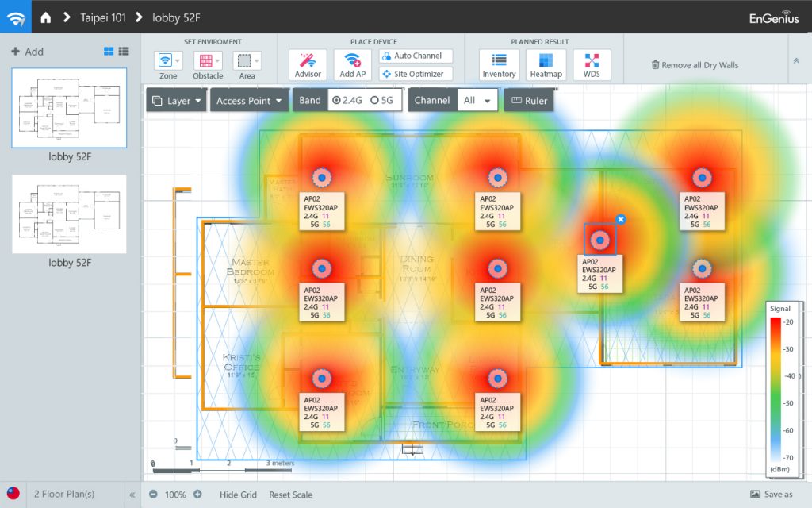The height and width of the screenshot is (508, 812).
Task: Click the AP02 info card near Master Bedroom
Action: point(322,302)
